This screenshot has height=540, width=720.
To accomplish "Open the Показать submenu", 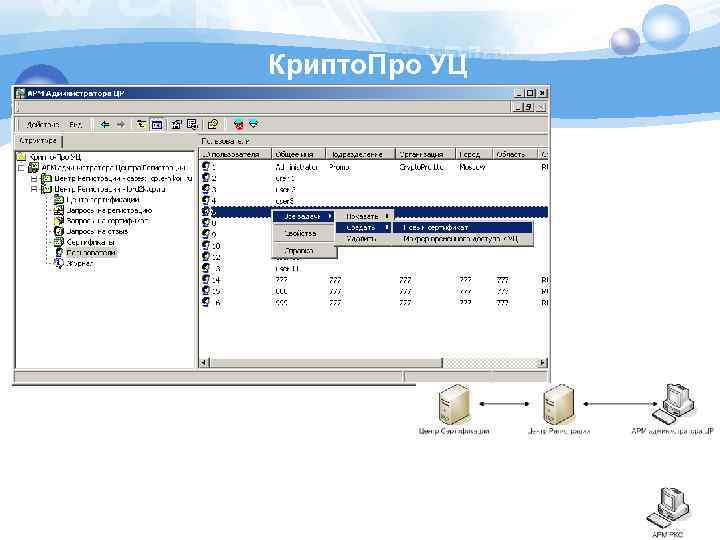I will pyautogui.click(x=364, y=216).
